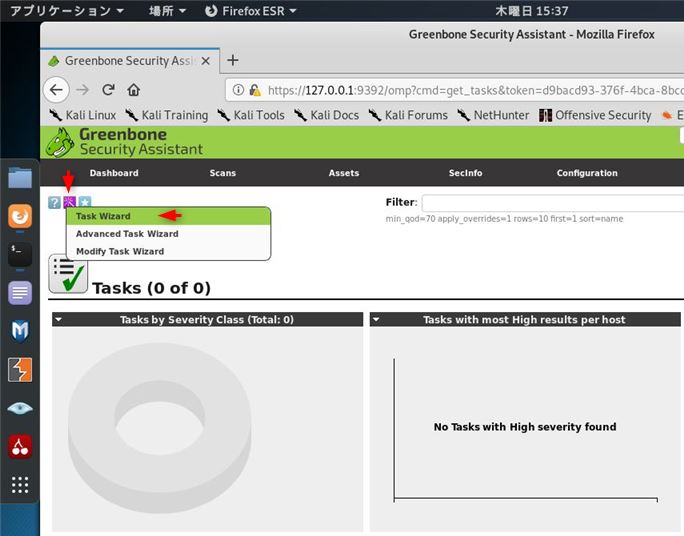Open the text editor dock icon

click(20, 293)
